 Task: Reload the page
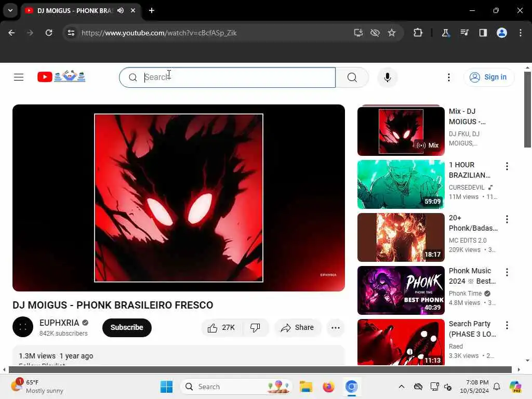click(x=49, y=33)
